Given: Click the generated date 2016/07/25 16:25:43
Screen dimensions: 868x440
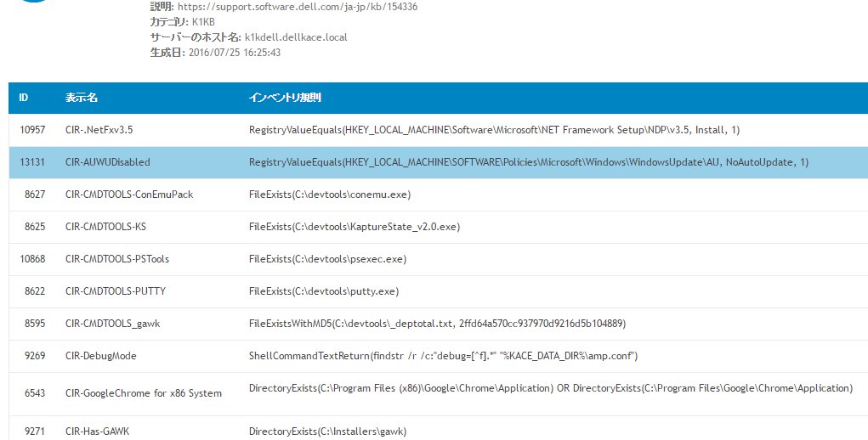Looking at the screenshot, I should tap(234, 53).
